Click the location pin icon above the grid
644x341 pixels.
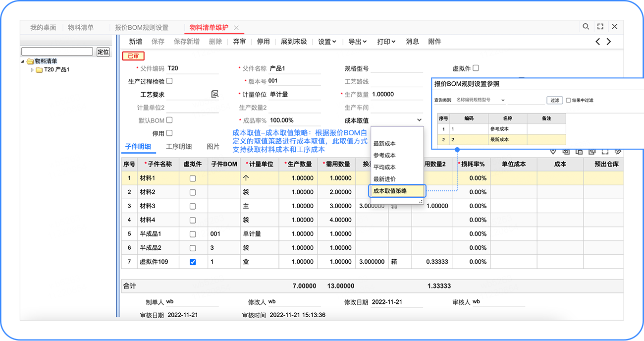(x=553, y=151)
